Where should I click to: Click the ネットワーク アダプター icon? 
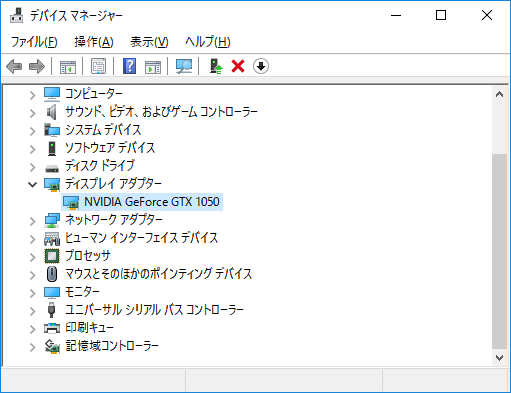pos(52,220)
